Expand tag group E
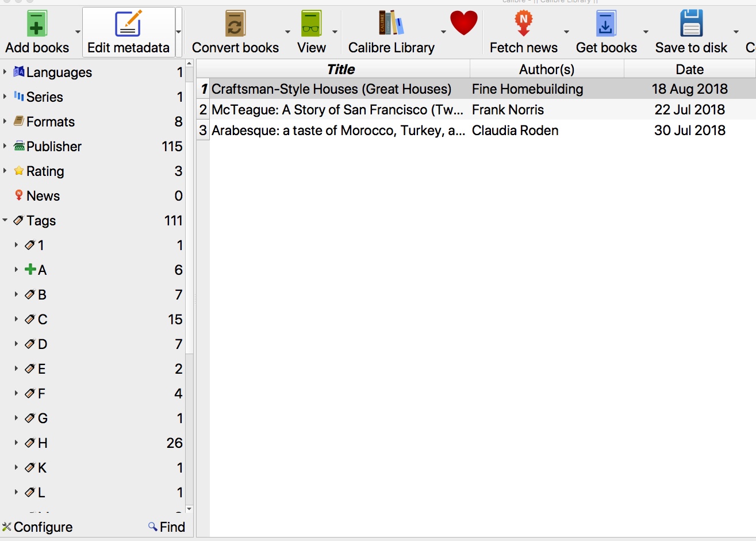The width and height of the screenshot is (756, 541). [x=17, y=369]
